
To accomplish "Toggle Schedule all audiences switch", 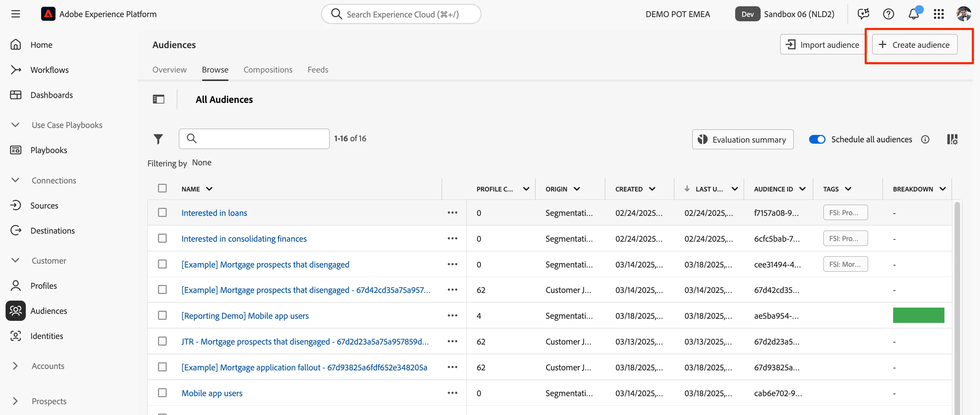I will click(x=817, y=139).
